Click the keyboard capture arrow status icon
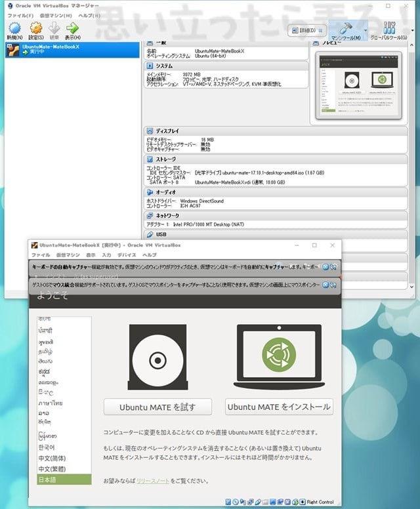This screenshot has height=509, width=420. [x=303, y=502]
